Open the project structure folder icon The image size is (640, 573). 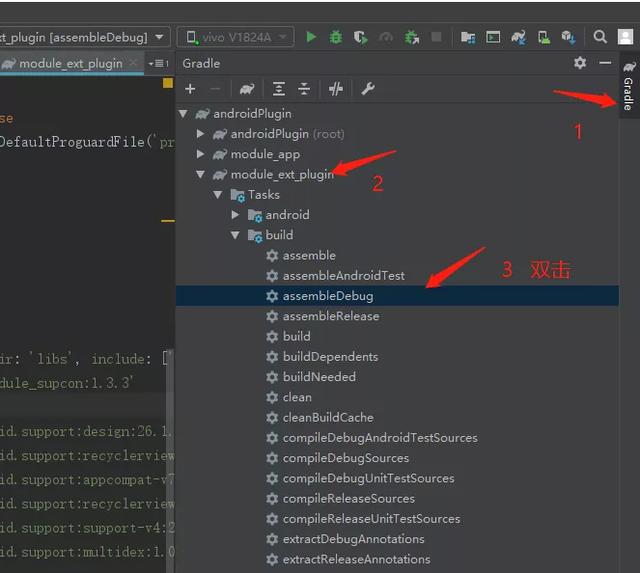pyautogui.click(x=468, y=37)
